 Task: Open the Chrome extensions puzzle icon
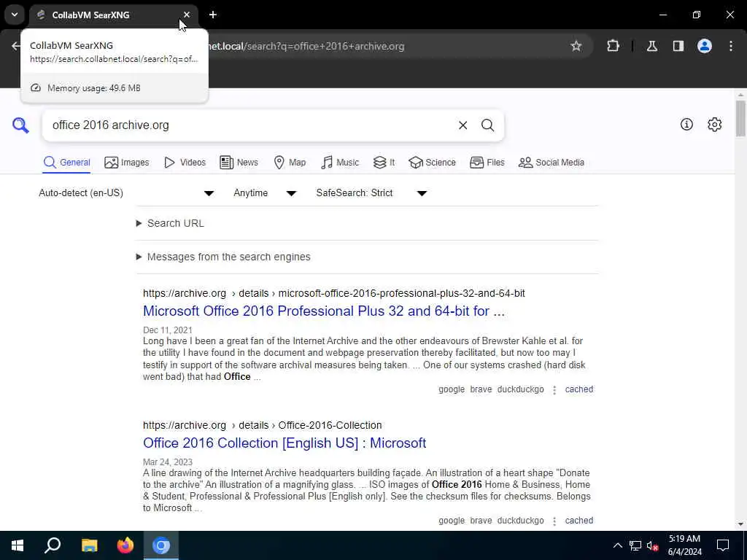pyautogui.click(x=613, y=46)
